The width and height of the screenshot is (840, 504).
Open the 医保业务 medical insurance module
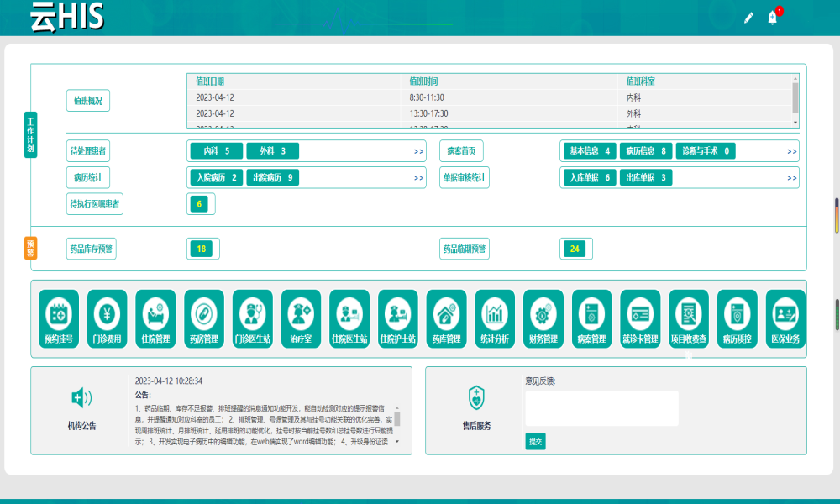pyautogui.click(x=786, y=318)
